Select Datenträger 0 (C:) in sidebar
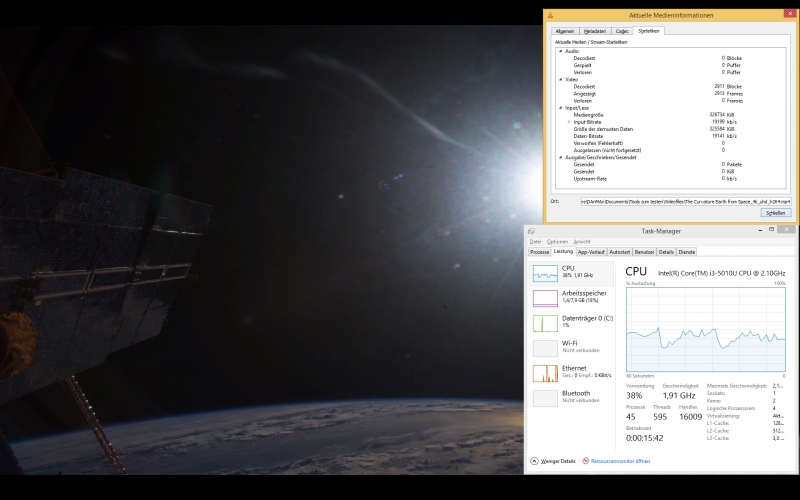This screenshot has height=500, width=800. tap(572, 323)
